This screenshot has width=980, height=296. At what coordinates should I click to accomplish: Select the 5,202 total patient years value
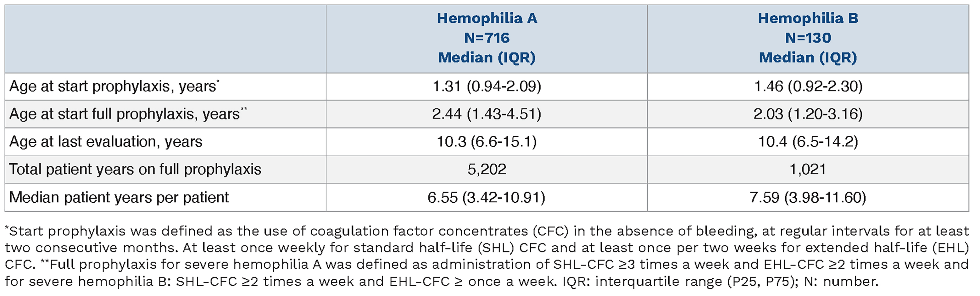point(487,169)
